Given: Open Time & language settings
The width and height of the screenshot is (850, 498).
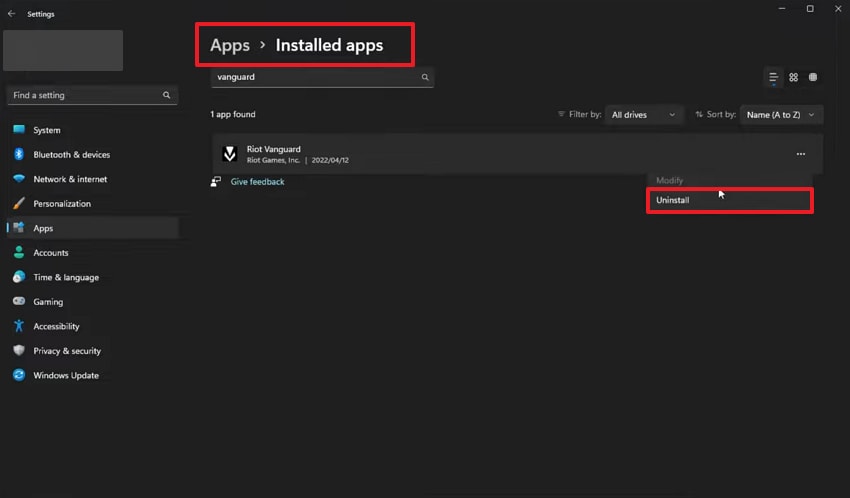Looking at the screenshot, I should coord(93,277).
